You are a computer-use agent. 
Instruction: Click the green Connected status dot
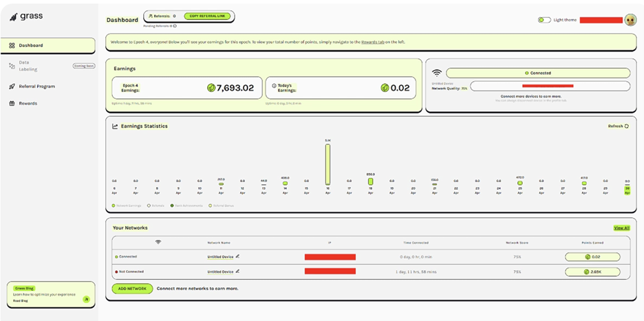[x=117, y=257]
